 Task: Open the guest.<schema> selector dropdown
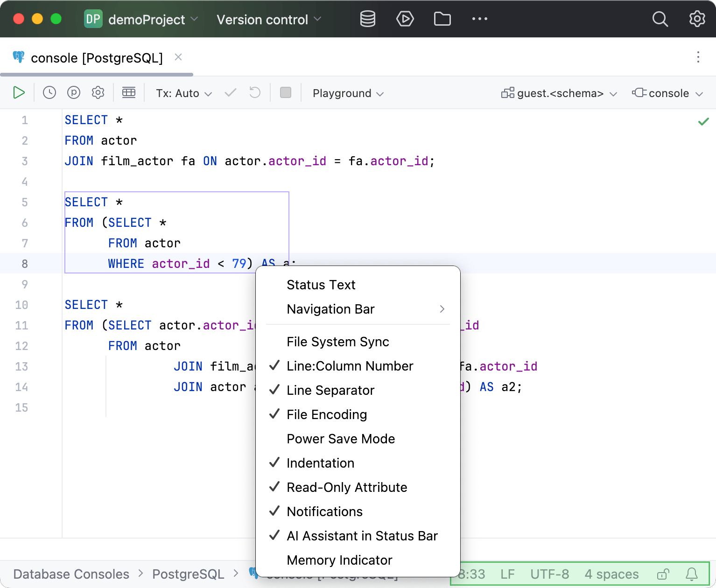559,93
